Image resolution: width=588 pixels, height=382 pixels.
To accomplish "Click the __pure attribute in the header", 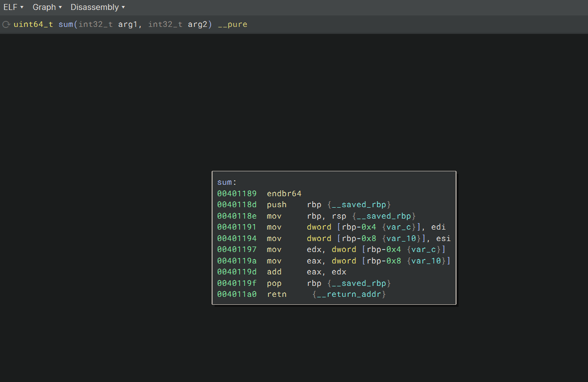I will pos(233,24).
